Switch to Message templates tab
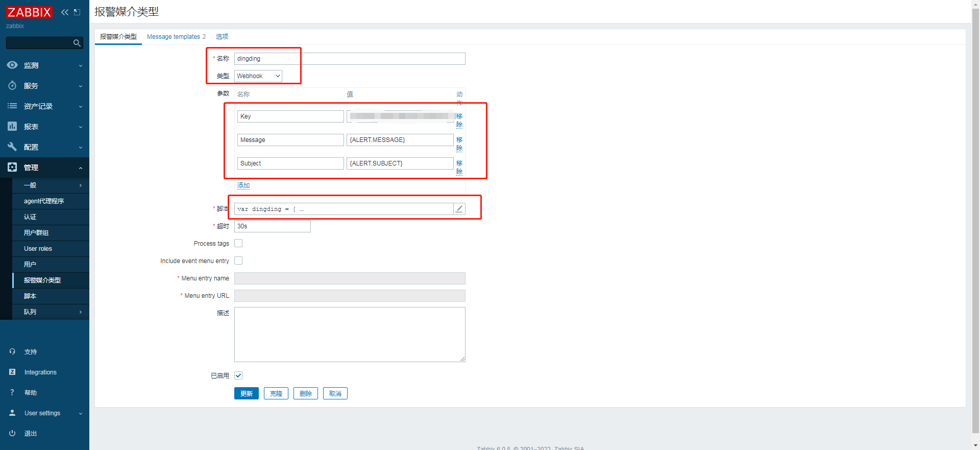The image size is (980, 450). tap(176, 37)
